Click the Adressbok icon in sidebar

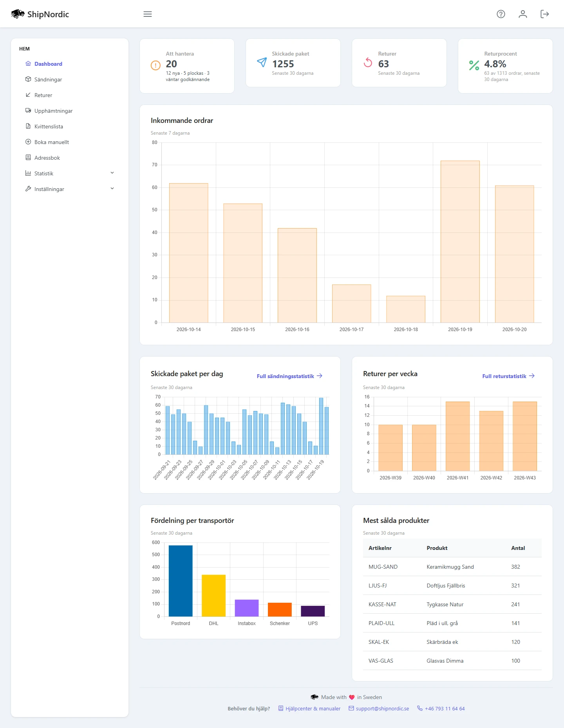coord(28,157)
